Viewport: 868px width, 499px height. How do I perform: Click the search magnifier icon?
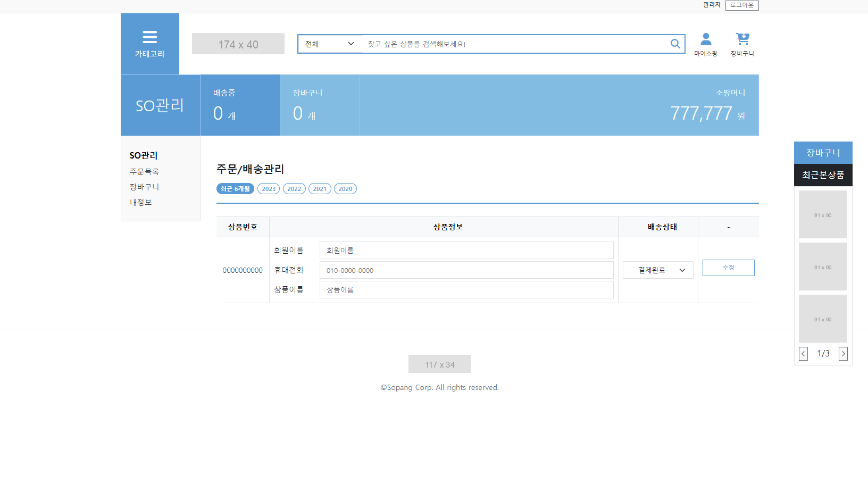pyautogui.click(x=675, y=44)
